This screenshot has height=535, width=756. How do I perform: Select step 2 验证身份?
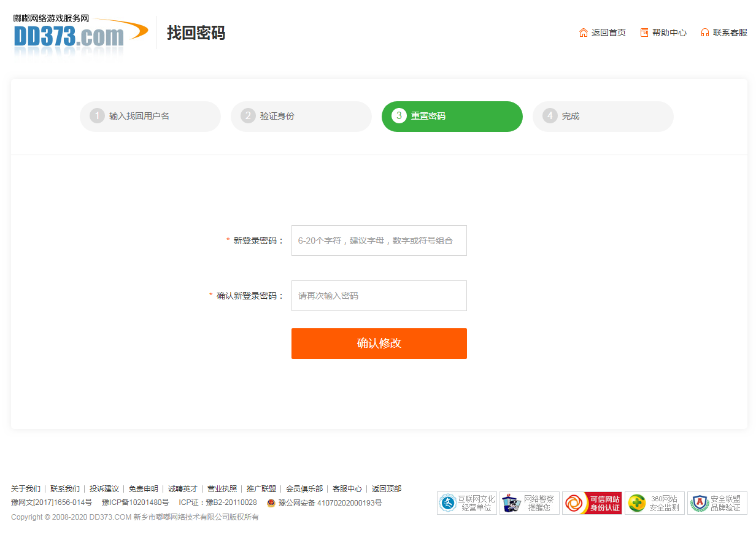click(301, 117)
